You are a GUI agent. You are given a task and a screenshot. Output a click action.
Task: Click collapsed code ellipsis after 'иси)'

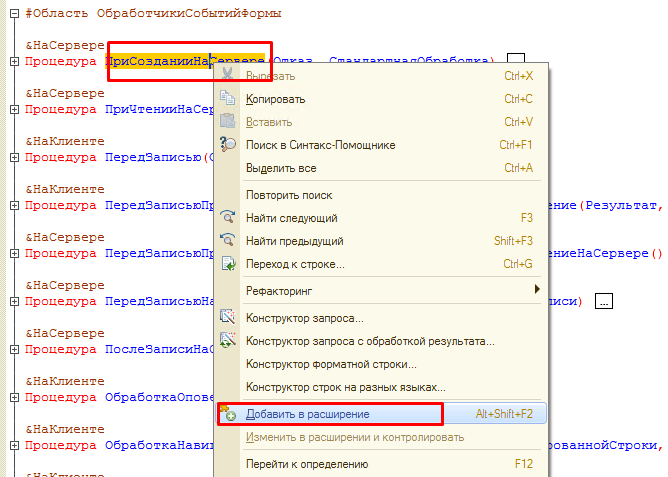pos(604,301)
